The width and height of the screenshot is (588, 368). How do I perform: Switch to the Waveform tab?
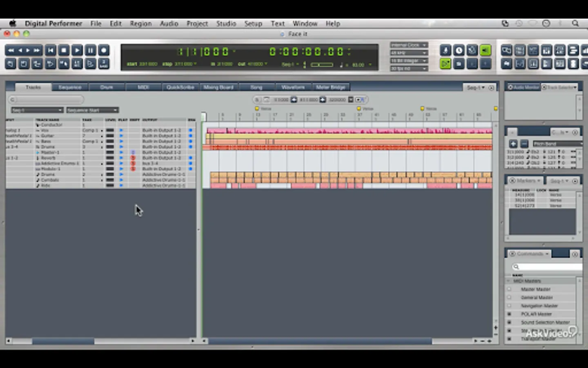click(293, 87)
